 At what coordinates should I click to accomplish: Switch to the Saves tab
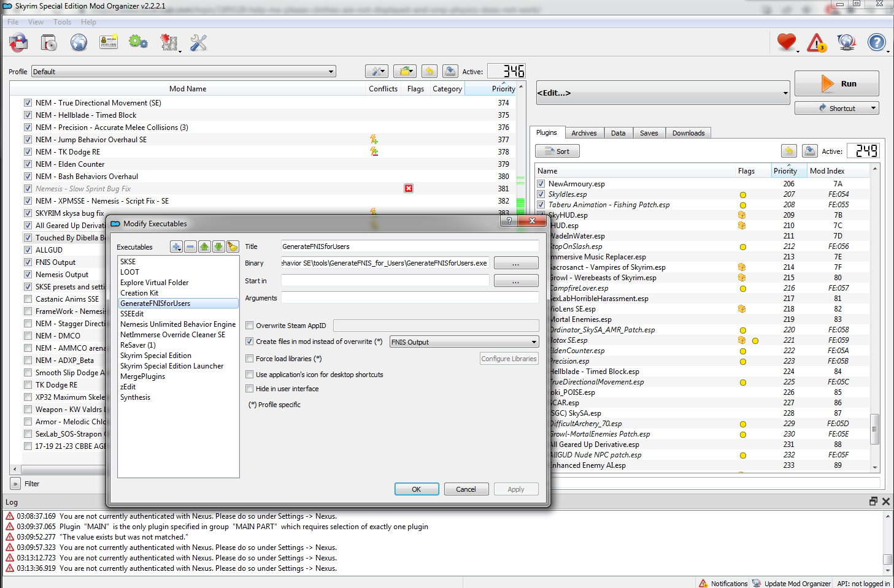coord(649,133)
